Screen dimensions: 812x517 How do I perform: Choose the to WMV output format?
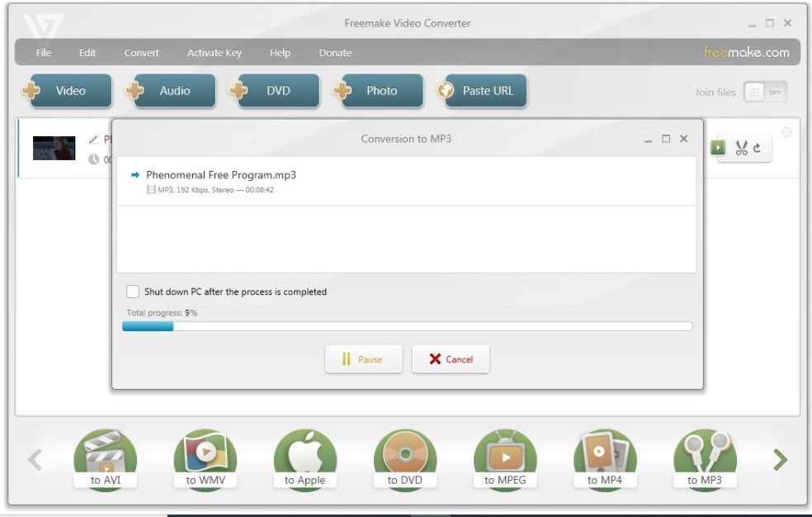(205, 458)
